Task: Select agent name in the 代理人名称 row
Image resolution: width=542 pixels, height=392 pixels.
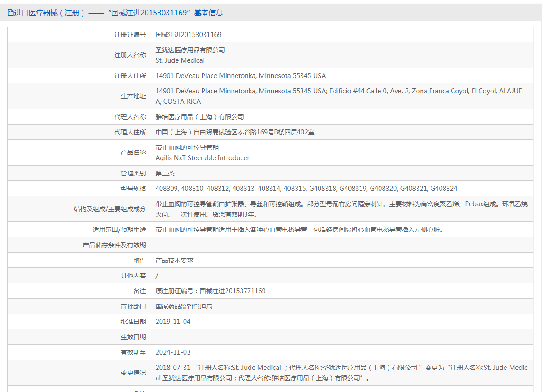Action: [200, 117]
